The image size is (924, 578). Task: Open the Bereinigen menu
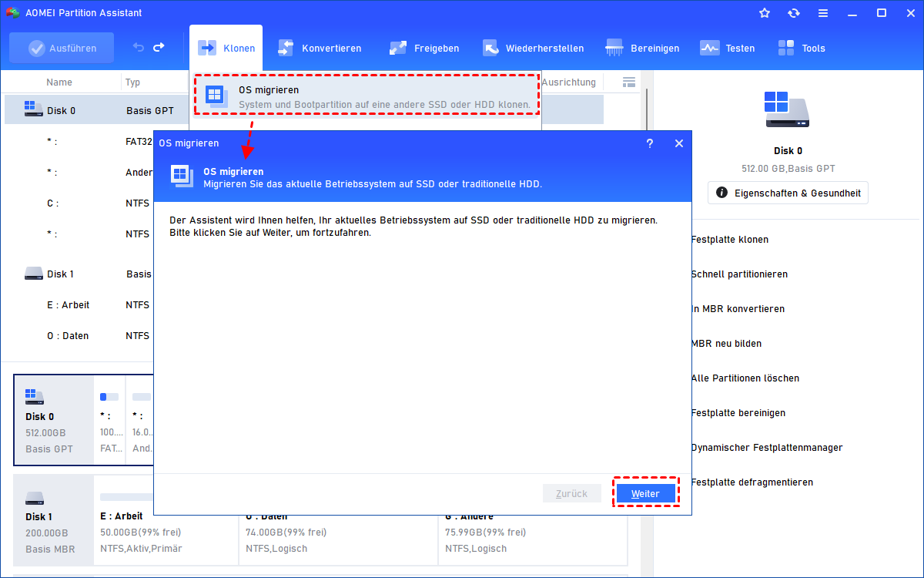642,48
